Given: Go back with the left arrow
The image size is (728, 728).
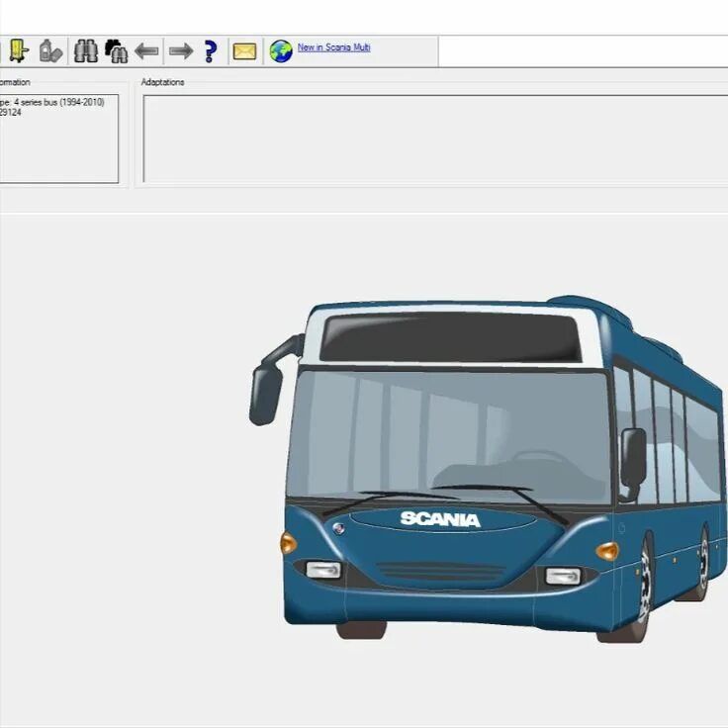Looking at the screenshot, I should click(x=146, y=50).
